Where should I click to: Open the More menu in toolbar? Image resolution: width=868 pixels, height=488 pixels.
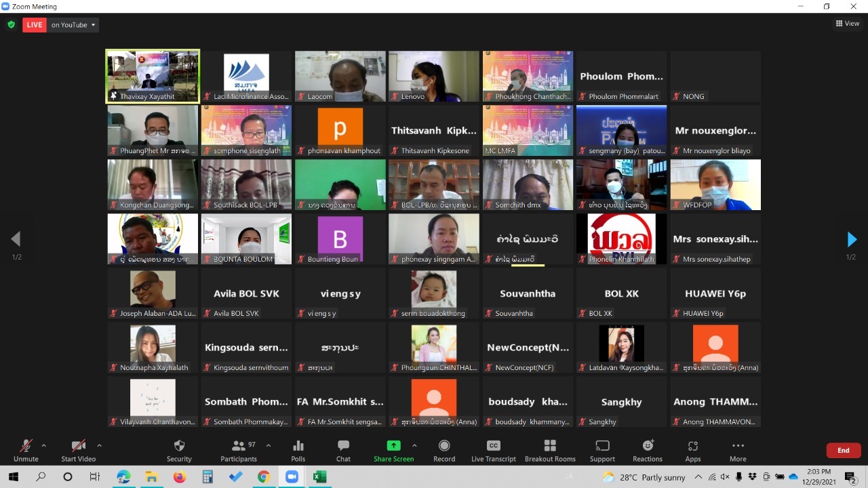pyautogui.click(x=738, y=450)
